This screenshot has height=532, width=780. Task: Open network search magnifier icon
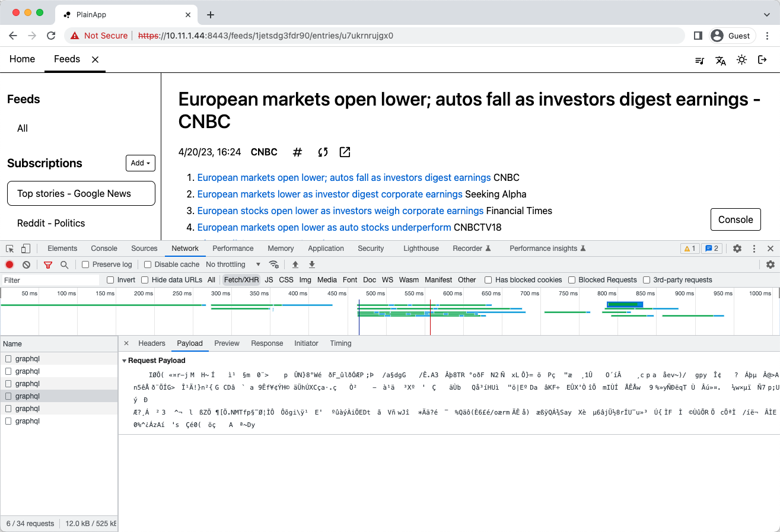[64, 265]
